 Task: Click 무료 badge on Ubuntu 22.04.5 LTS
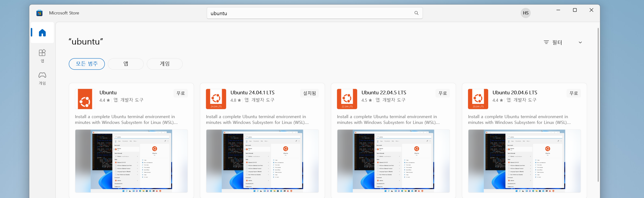442,93
